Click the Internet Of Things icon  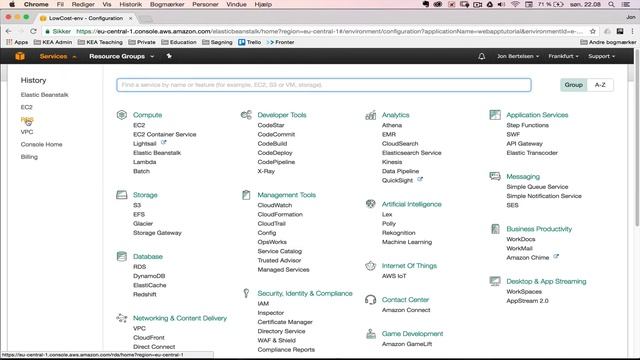tap(371, 265)
